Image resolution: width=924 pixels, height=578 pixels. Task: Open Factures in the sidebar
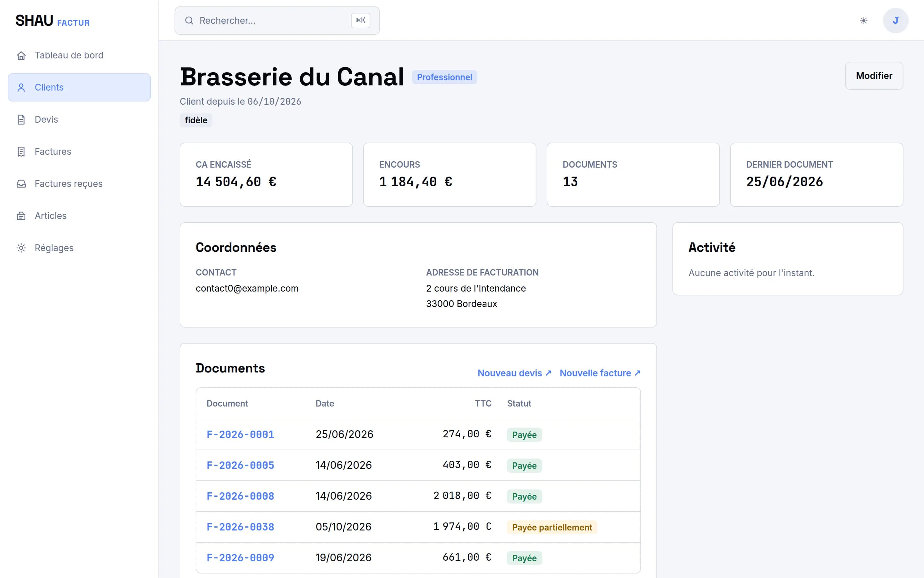(x=80, y=152)
